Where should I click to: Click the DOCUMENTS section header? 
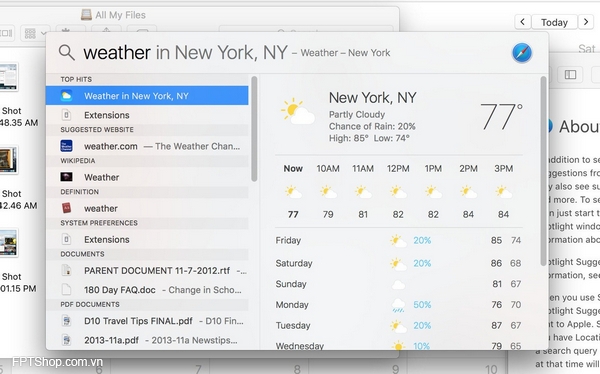coord(82,254)
